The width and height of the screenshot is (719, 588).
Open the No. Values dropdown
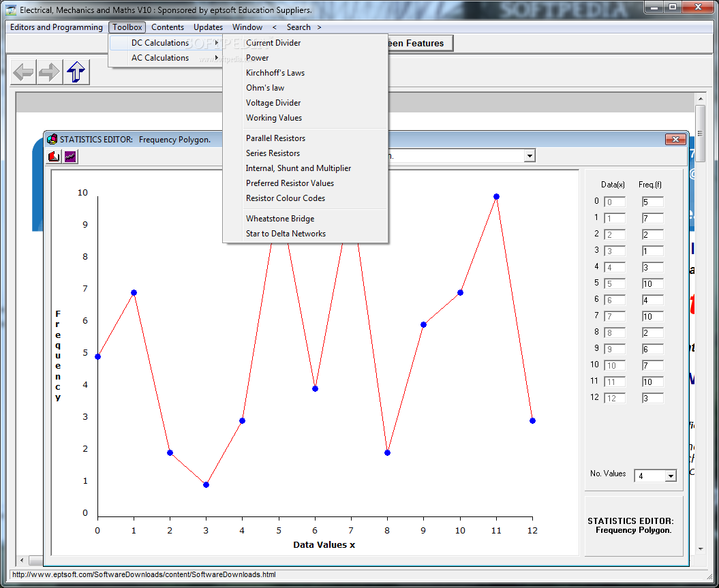click(x=671, y=476)
